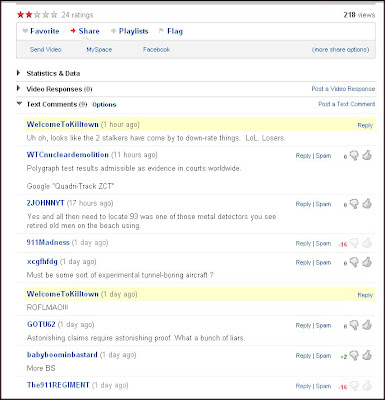This screenshot has height=400, width=385.
Task: Reply to 911Madness's comment
Action: [x=303, y=243]
